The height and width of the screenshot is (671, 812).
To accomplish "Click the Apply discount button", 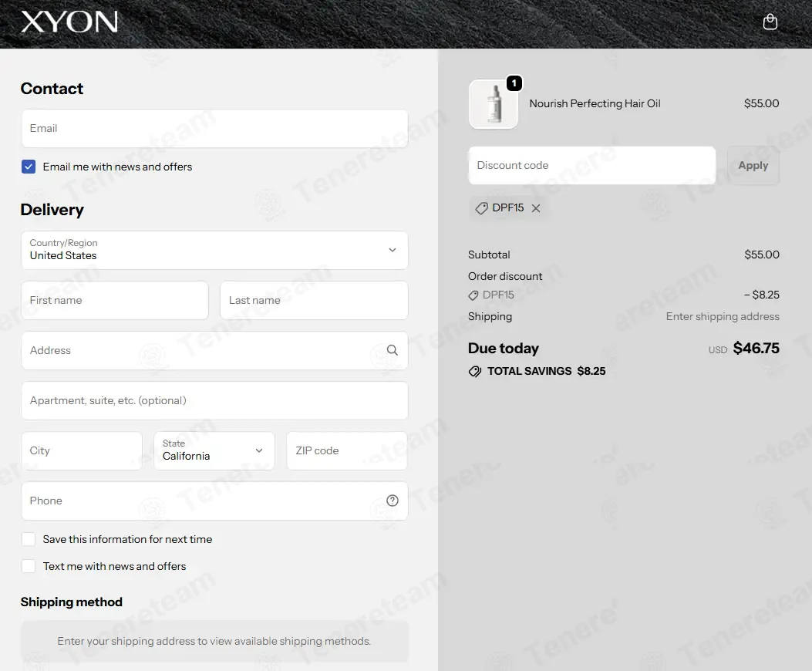I will [x=753, y=165].
